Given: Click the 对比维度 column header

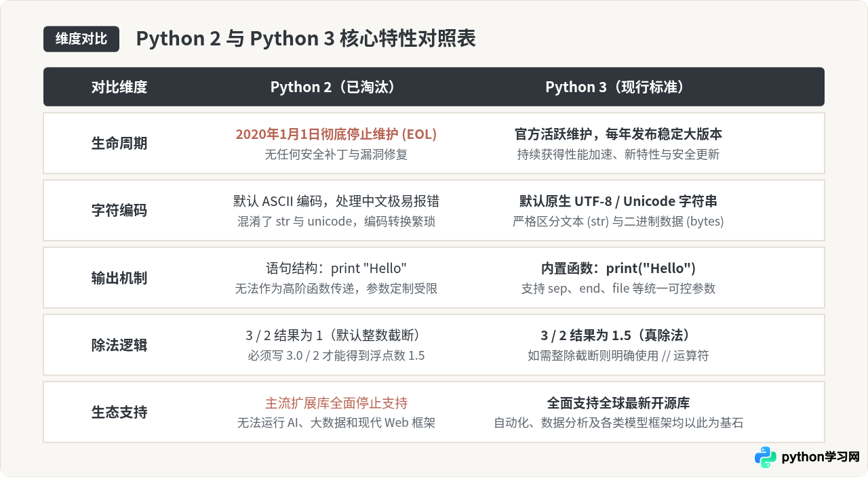Looking at the screenshot, I should click(x=119, y=87).
